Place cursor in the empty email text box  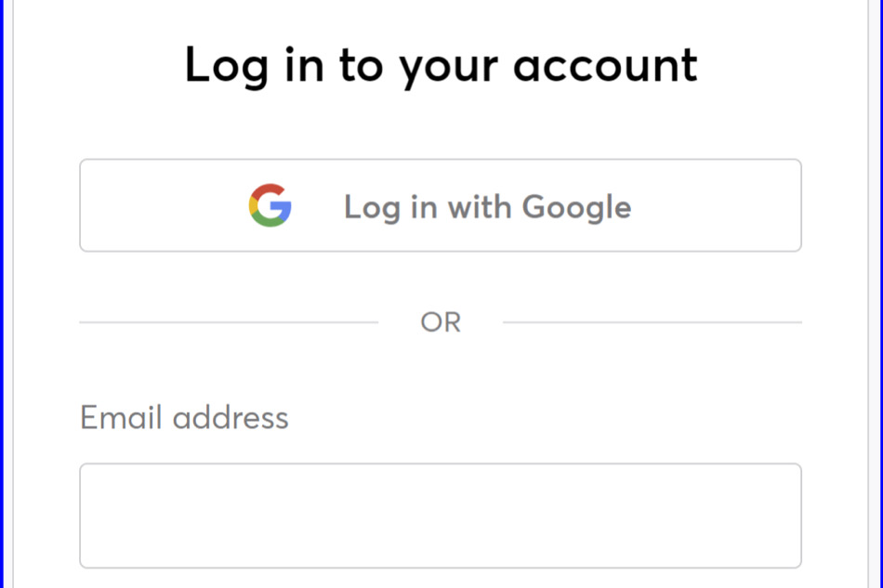click(441, 516)
